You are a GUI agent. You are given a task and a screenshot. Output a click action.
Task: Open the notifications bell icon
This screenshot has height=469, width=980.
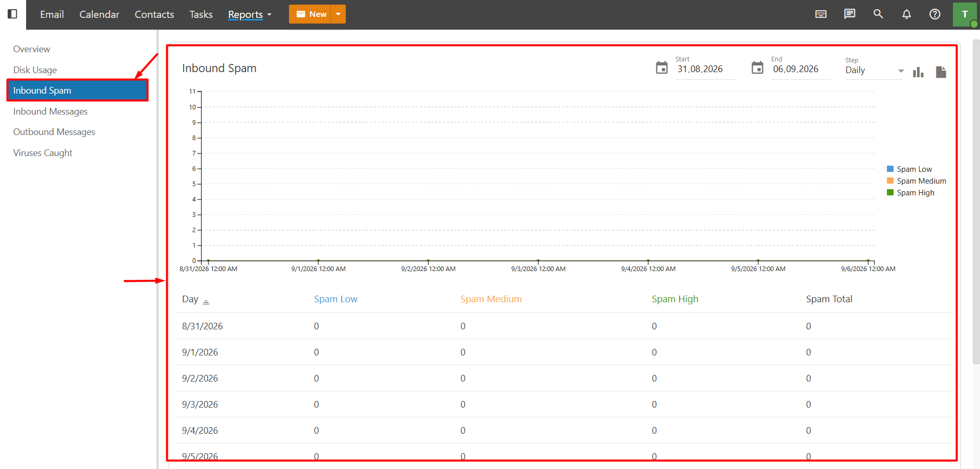tap(906, 14)
